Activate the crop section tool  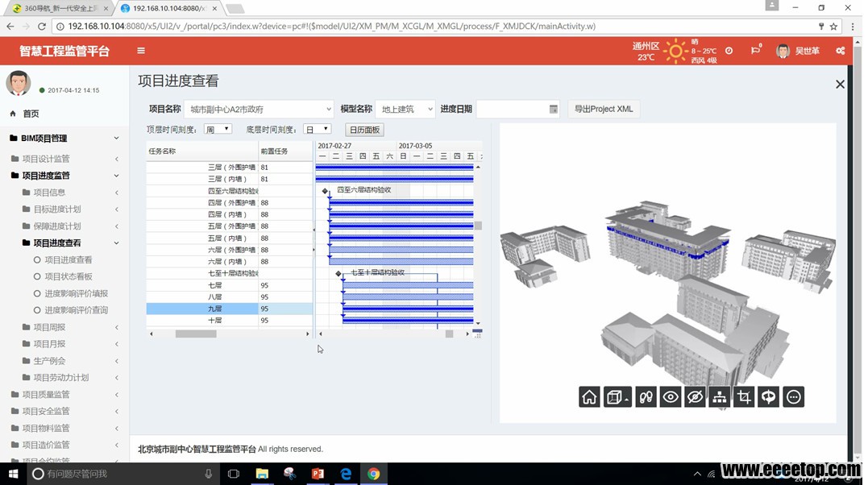tap(744, 397)
